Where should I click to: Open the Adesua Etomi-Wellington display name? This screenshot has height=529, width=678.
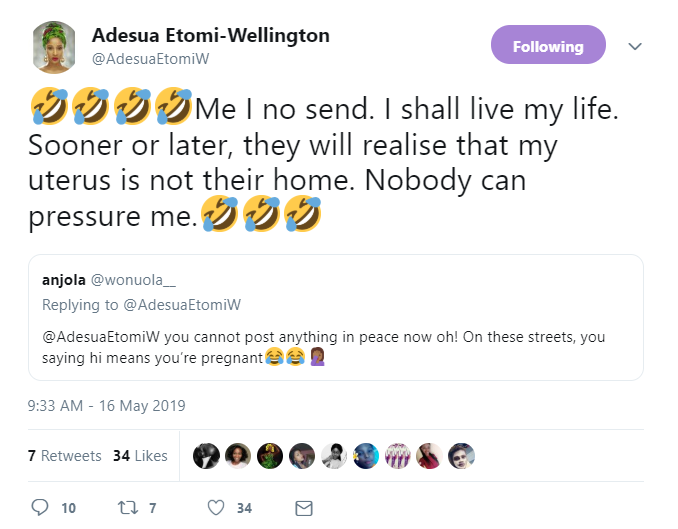pyautogui.click(x=211, y=36)
